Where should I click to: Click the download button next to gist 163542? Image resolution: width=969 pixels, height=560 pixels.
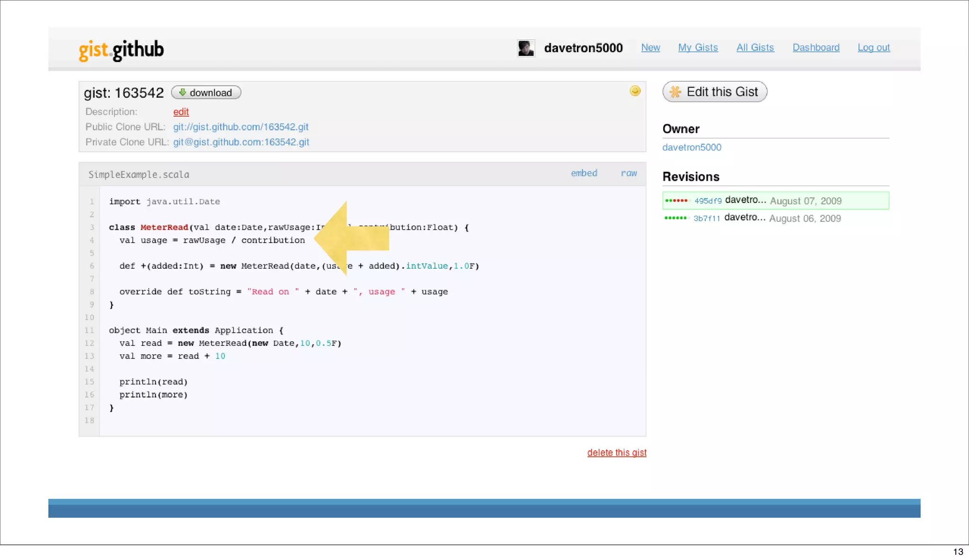(x=206, y=93)
